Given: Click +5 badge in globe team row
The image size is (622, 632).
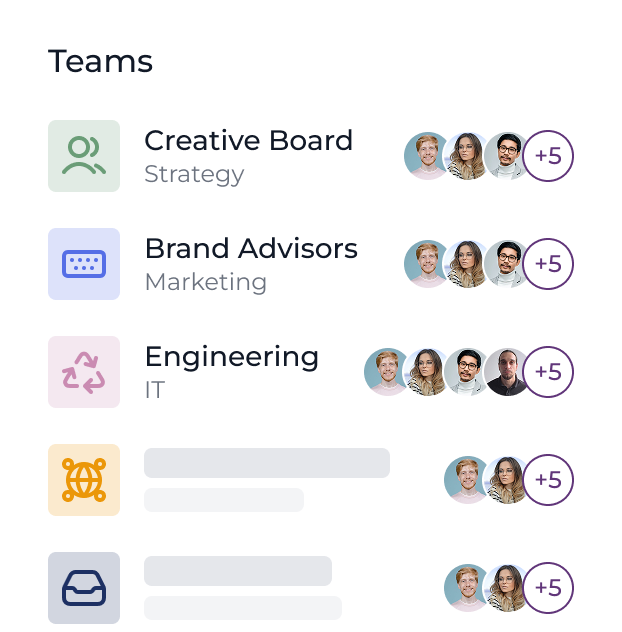Looking at the screenshot, I should [548, 480].
